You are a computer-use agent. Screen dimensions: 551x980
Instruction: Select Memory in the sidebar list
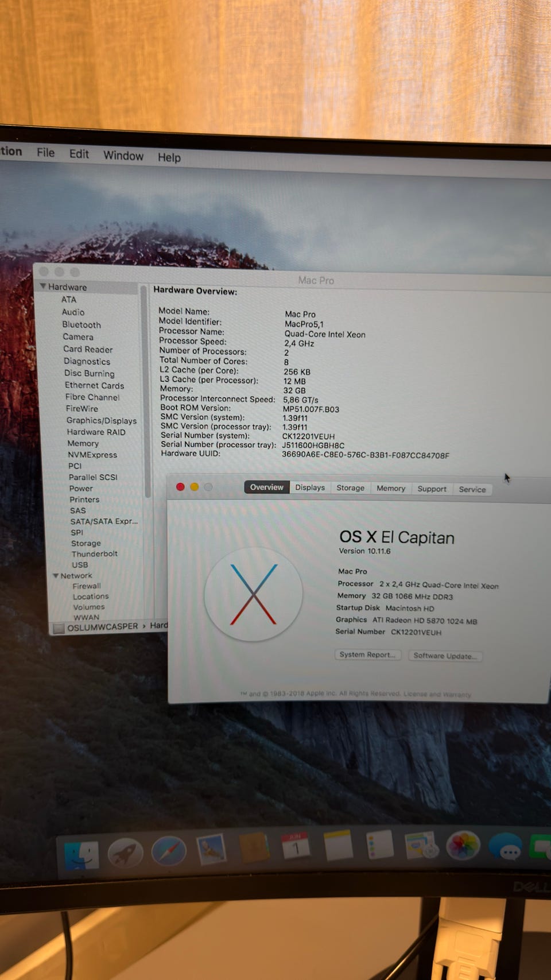point(83,443)
